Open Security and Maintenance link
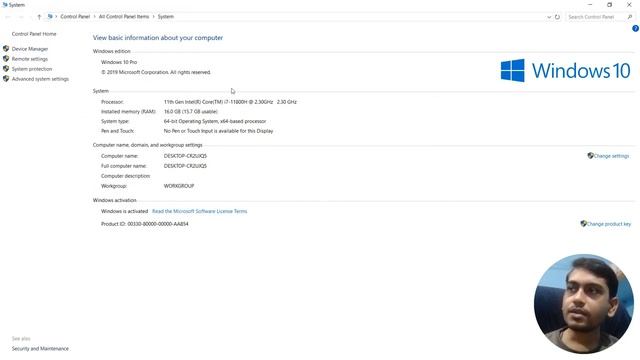Screen dimensions: 640x360 [40, 349]
